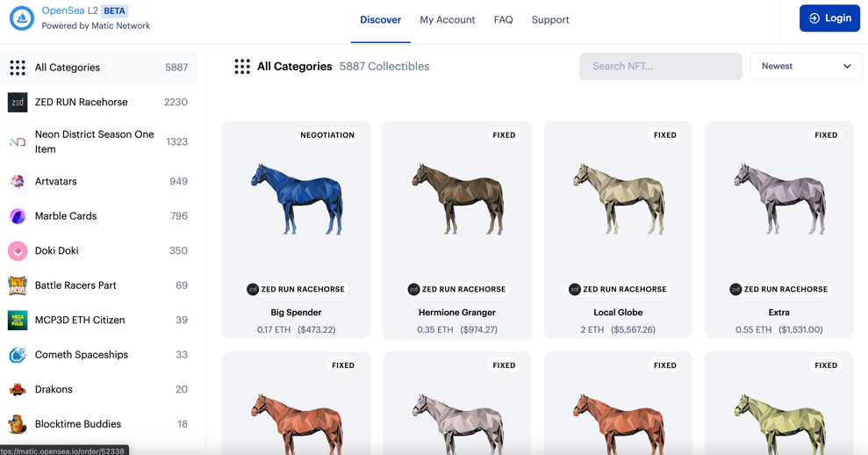Click the Drakons category link
Viewport: 868px width, 455px height.
tap(54, 389)
